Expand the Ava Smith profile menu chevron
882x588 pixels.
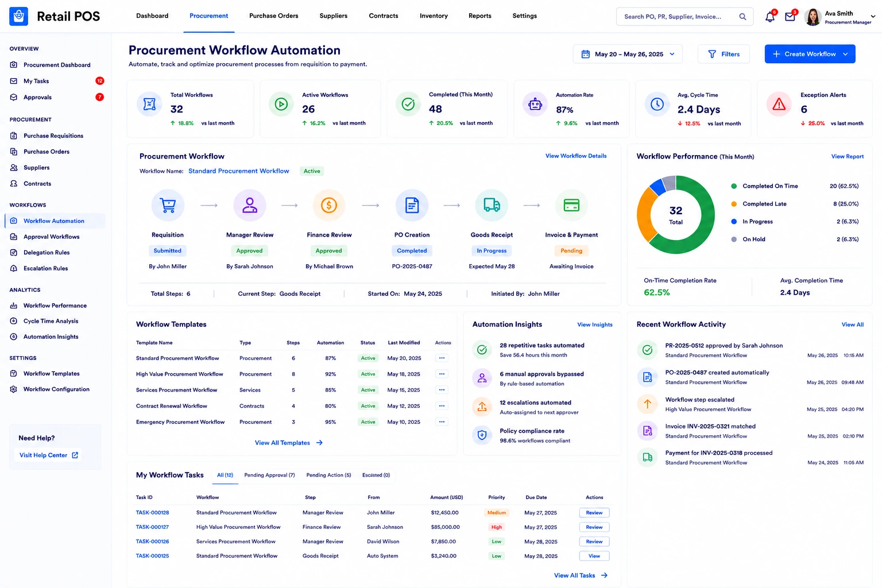pyautogui.click(x=873, y=17)
